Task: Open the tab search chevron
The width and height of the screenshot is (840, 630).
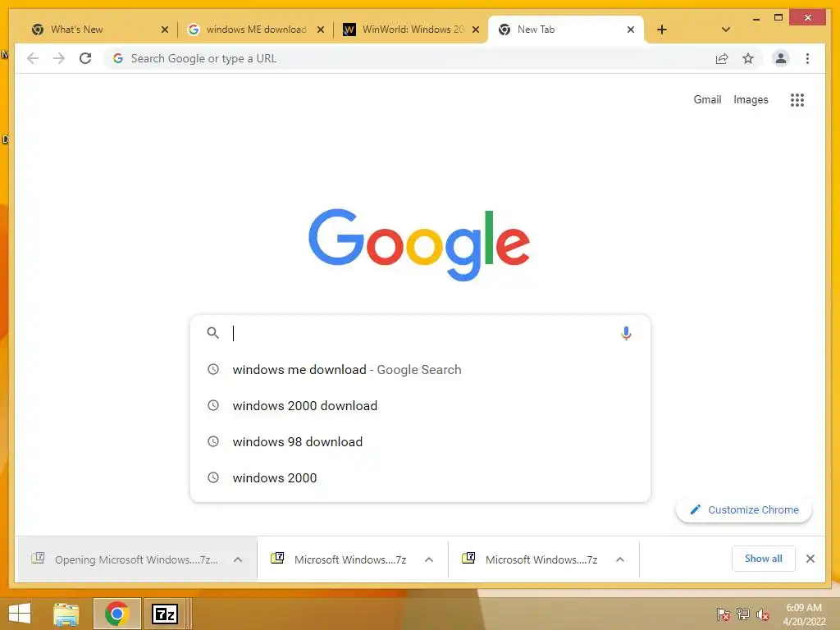Action: tap(725, 30)
